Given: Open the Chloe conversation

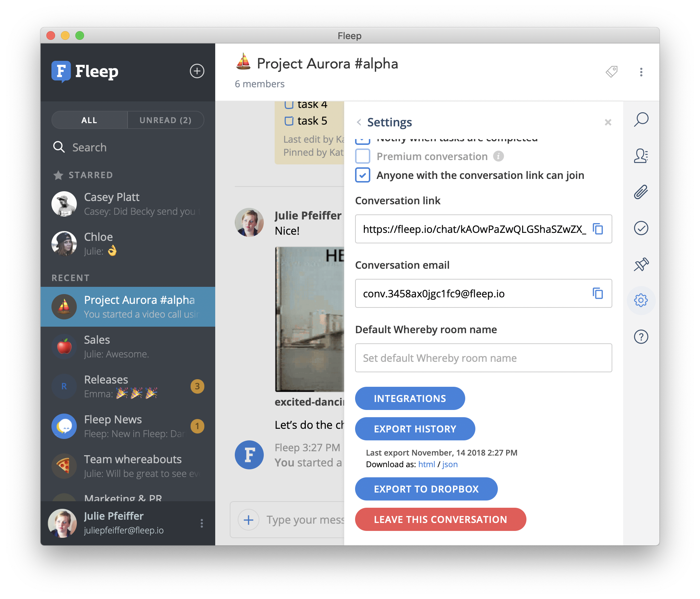Looking at the screenshot, I should 128,244.
